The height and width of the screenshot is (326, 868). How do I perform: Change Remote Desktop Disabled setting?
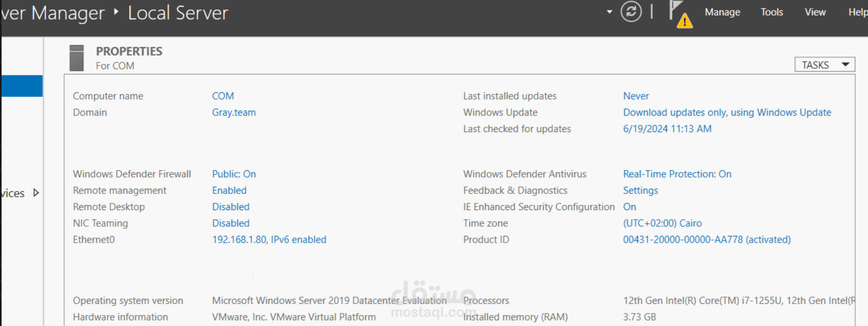coord(230,207)
